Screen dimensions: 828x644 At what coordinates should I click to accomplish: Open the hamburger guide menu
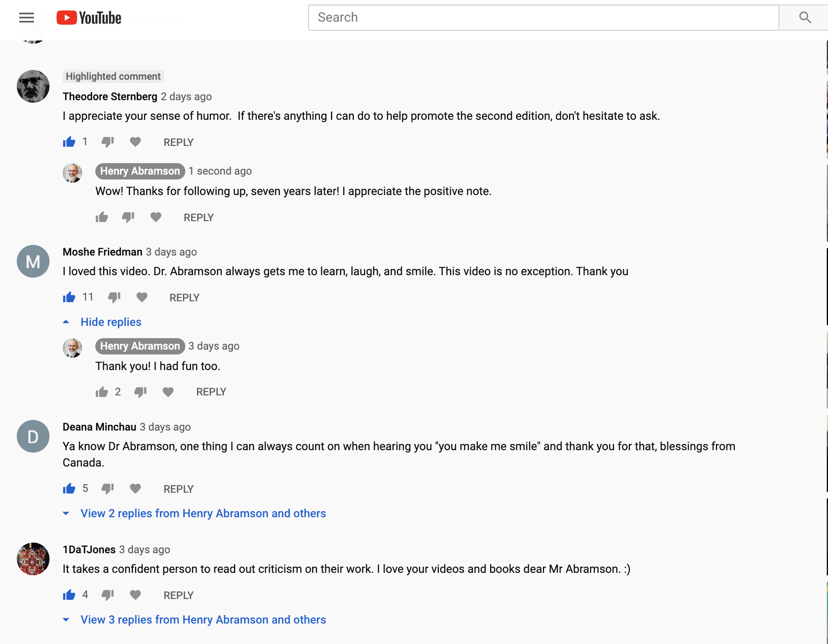click(x=27, y=18)
